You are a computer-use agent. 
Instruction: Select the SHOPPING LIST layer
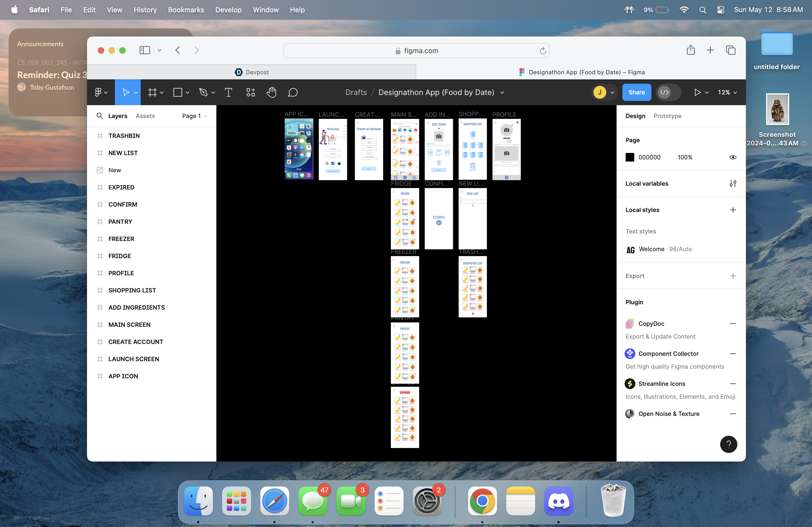(132, 290)
